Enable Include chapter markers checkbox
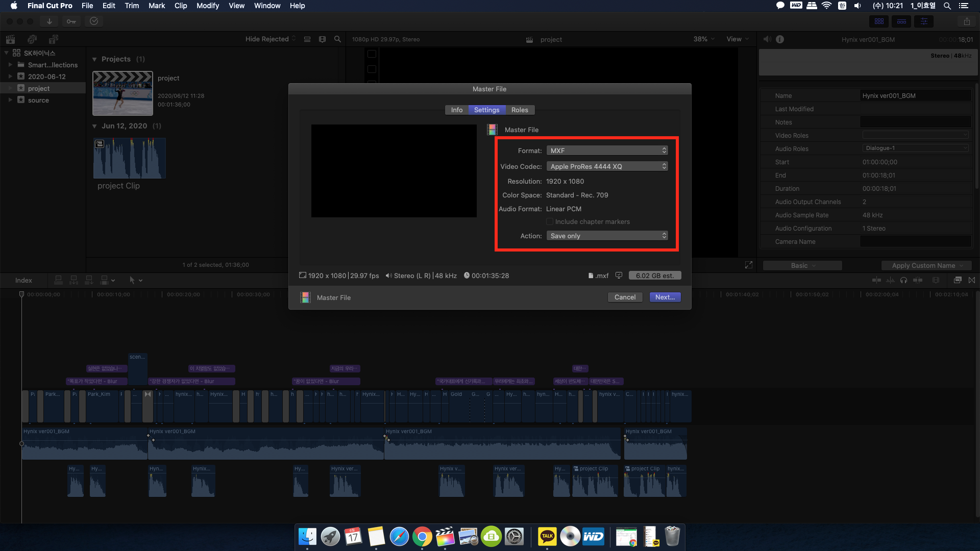Image resolution: width=980 pixels, height=551 pixels. tap(550, 222)
